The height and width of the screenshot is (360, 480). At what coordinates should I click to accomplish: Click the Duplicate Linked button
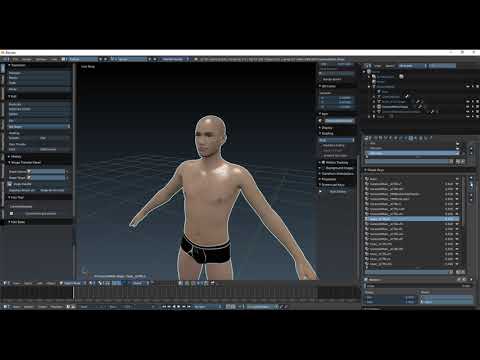coord(39,109)
